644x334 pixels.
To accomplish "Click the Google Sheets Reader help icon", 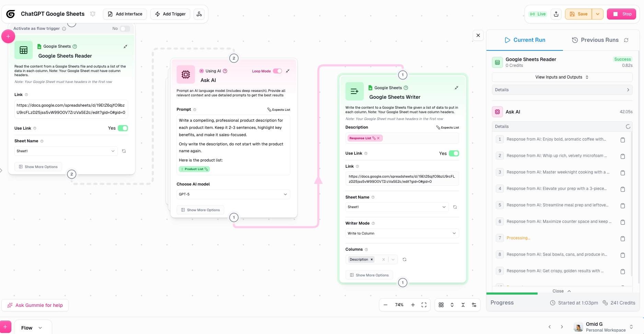I will (x=75, y=46).
